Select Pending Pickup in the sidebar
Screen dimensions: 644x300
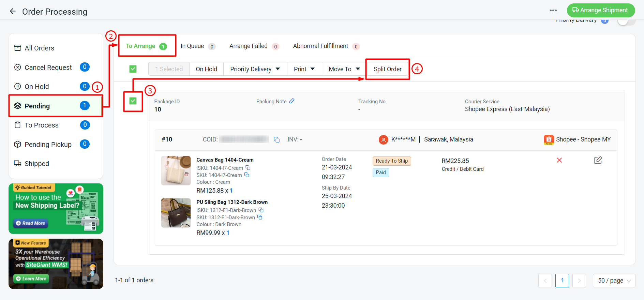tap(48, 145)
